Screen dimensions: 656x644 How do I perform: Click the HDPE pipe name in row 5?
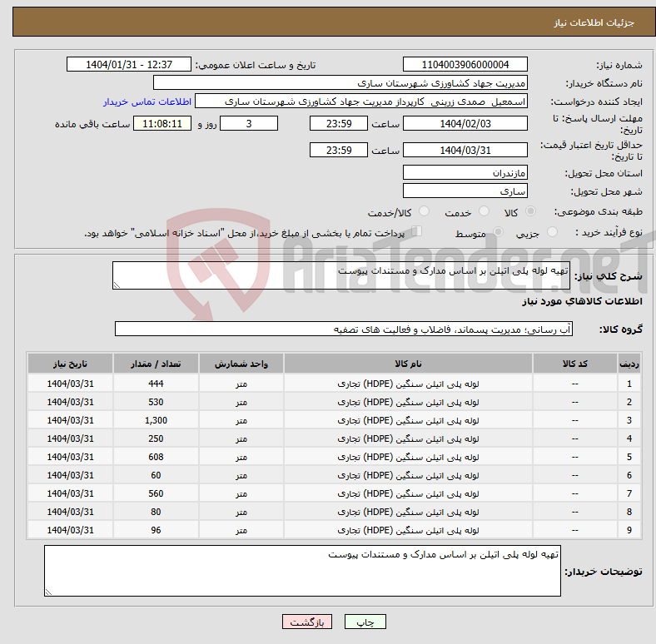click(x=408, y=457)
